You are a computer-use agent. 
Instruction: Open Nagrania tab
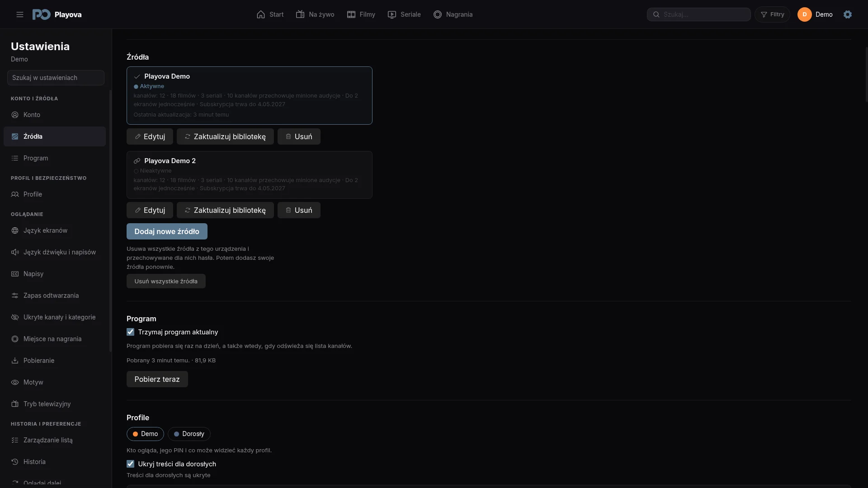(x=453, y=14)
